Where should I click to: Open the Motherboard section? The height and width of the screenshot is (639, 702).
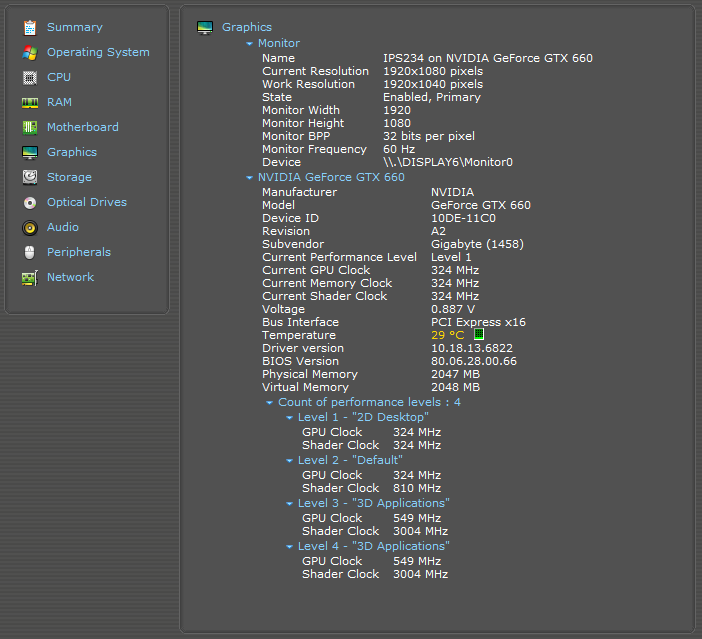click(83, 127)
